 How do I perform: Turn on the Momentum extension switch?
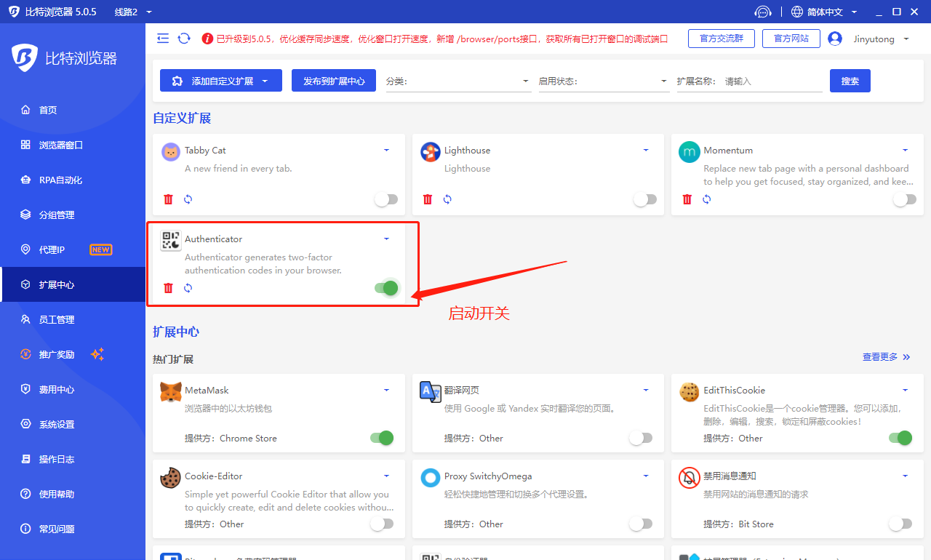[x=905, y=199]
